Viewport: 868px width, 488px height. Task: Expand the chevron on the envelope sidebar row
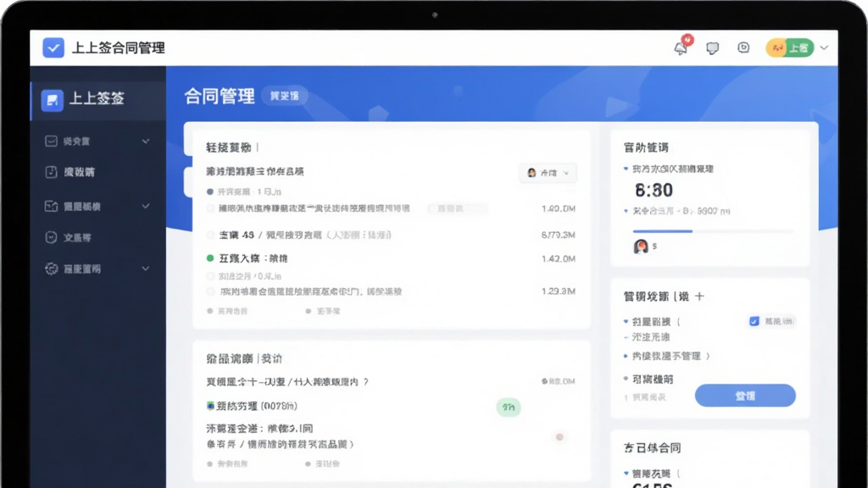click(146, 141)
